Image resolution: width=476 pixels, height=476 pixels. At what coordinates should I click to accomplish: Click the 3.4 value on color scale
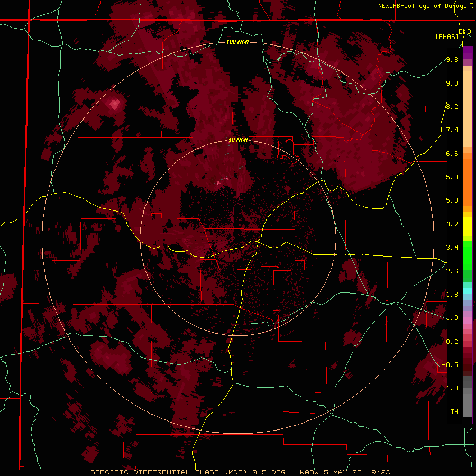point(452,247)
